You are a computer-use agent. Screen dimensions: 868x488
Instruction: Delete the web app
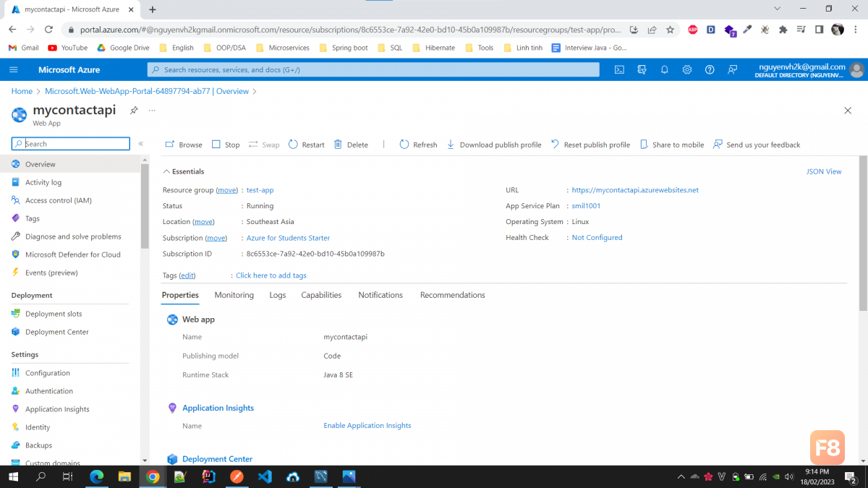click(x=351, y=145)
